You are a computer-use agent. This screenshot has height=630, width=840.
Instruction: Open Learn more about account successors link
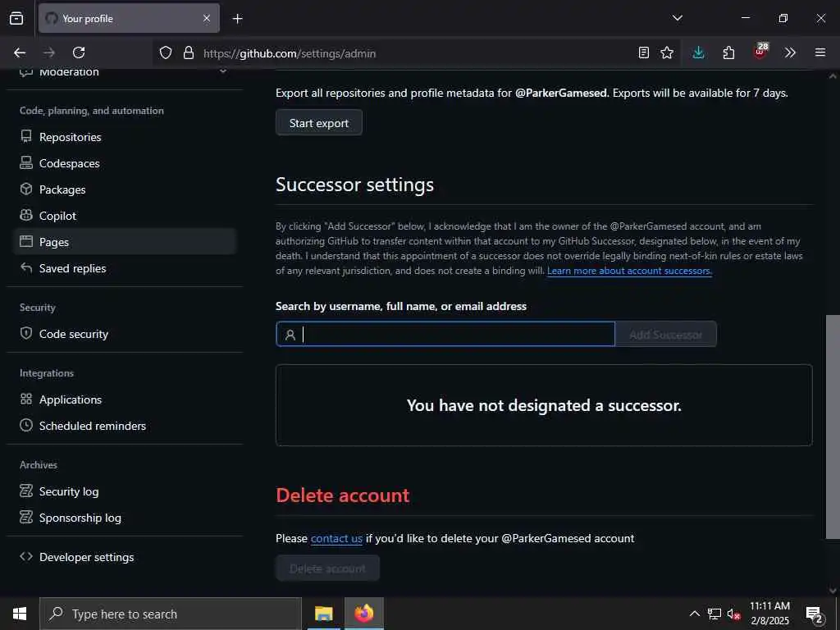(629, 271)
